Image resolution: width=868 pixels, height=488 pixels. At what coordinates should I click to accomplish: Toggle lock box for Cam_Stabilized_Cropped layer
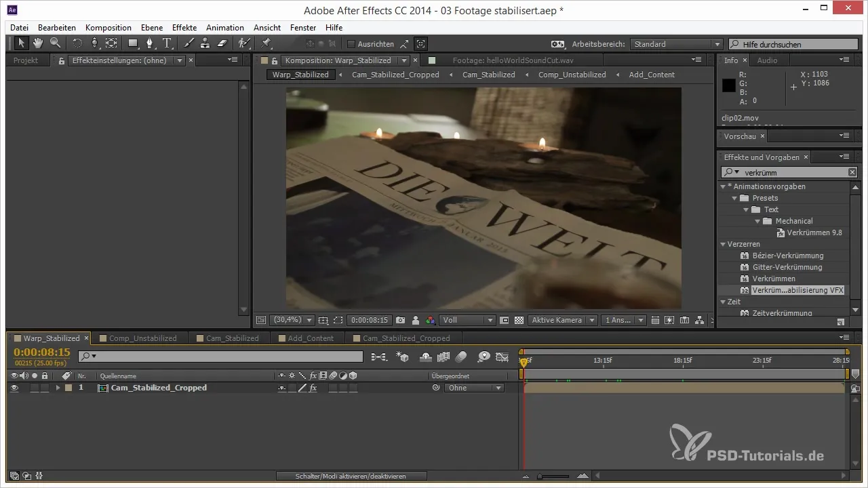pos(45,388)
